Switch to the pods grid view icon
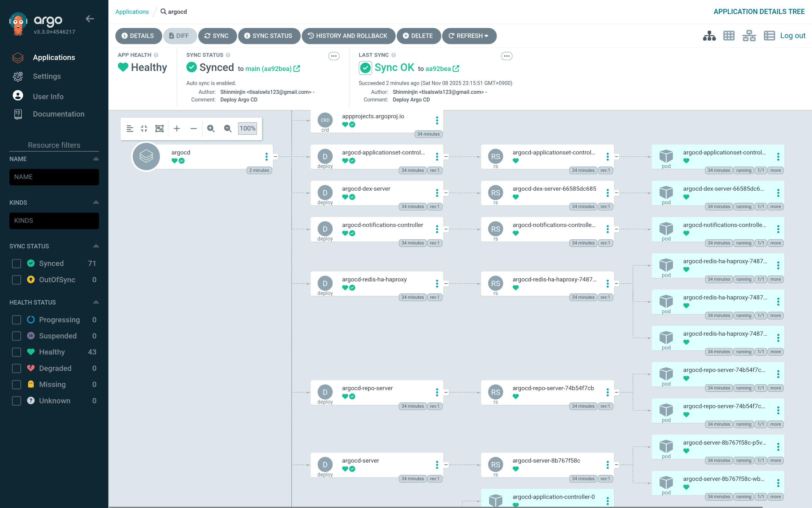The height and width of the screenshot is (508, 812). (x=729, y=36)
